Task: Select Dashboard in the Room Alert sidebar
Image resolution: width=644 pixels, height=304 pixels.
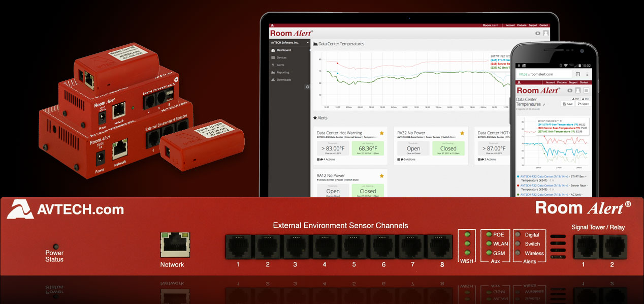Action: point(283,50)
